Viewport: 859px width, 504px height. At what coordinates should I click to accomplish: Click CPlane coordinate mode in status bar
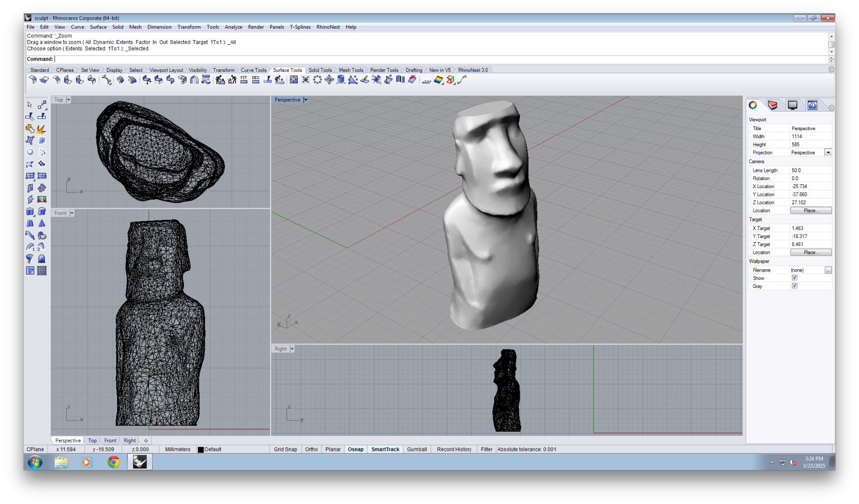[x=35, y=449]
